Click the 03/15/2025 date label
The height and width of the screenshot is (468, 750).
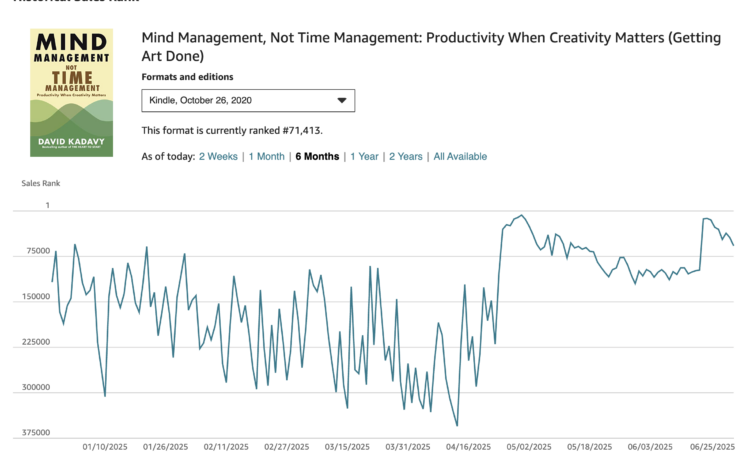(x=347, y=447)
